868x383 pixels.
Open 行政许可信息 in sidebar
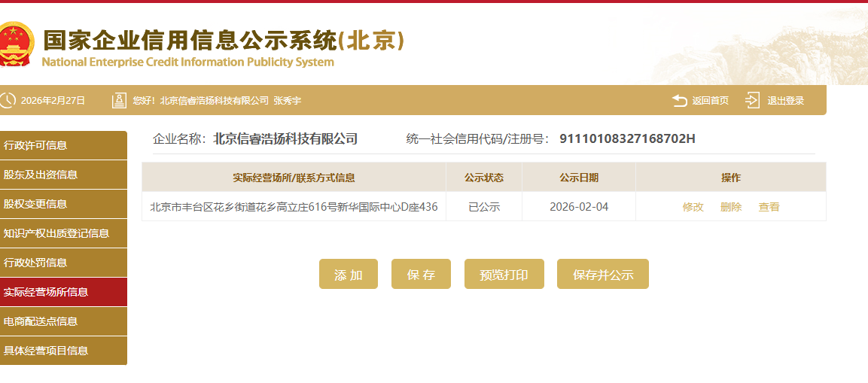[x=63, y=145]
